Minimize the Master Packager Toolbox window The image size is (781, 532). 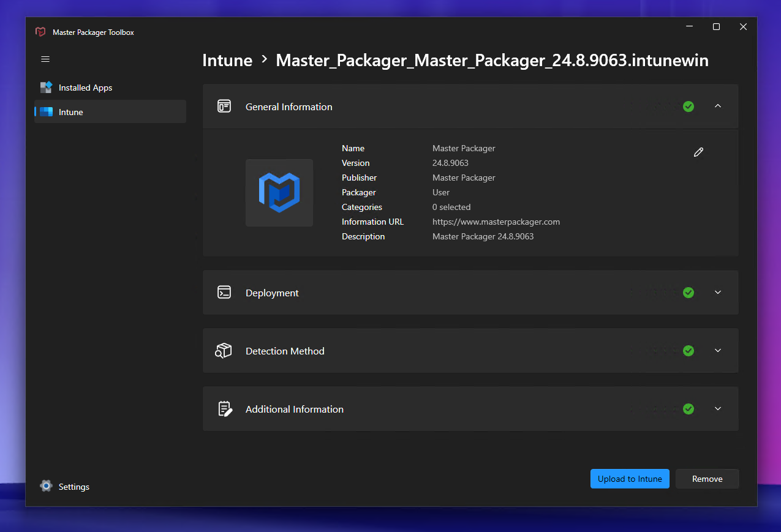[690, 27]
